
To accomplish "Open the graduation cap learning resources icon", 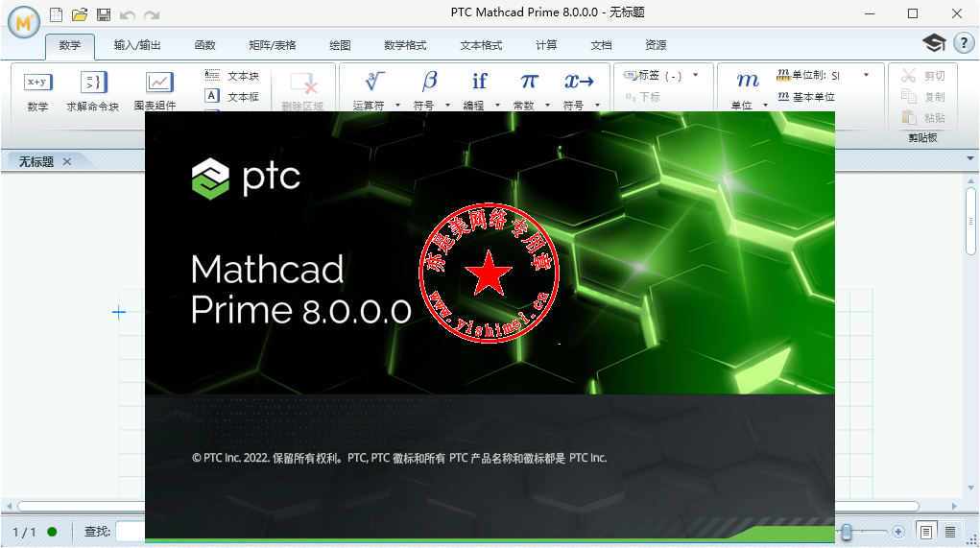I will pyautogui.click(x=934, y=43).
